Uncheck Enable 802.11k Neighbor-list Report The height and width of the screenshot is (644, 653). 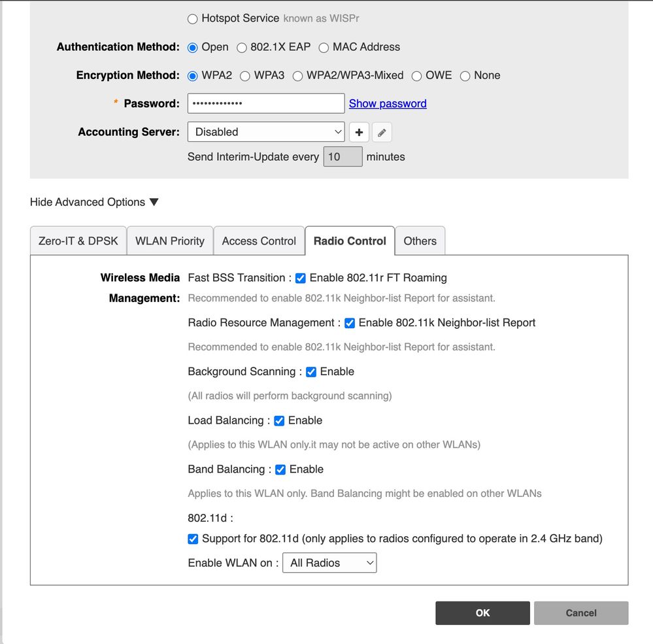click(350, 323)
